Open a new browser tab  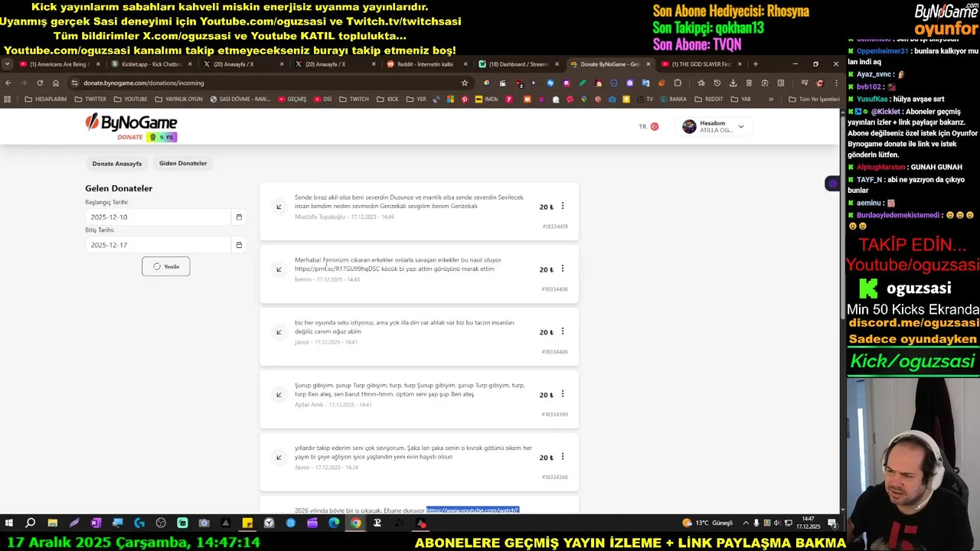point(755,64)
